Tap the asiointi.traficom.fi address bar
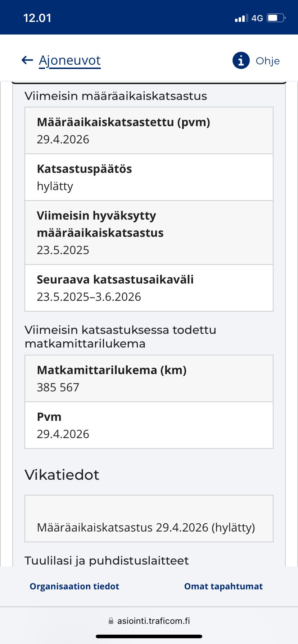 (149, 621)
